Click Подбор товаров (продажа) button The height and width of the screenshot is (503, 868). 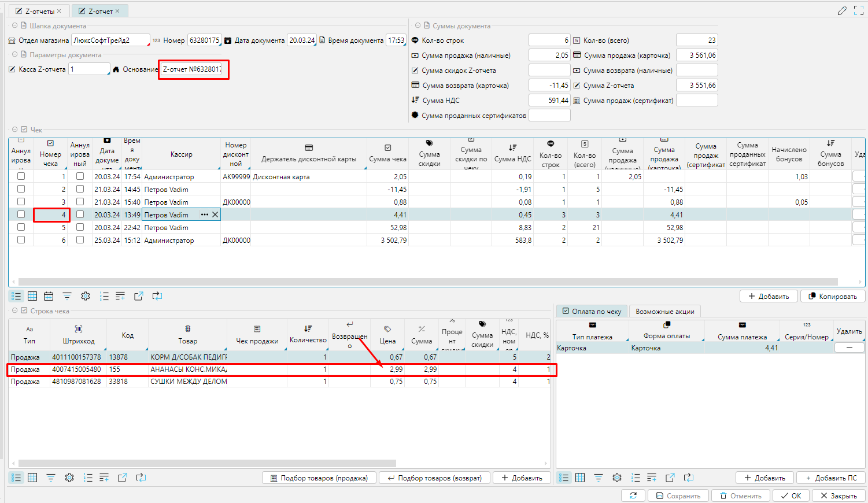[x=319, y=478]
